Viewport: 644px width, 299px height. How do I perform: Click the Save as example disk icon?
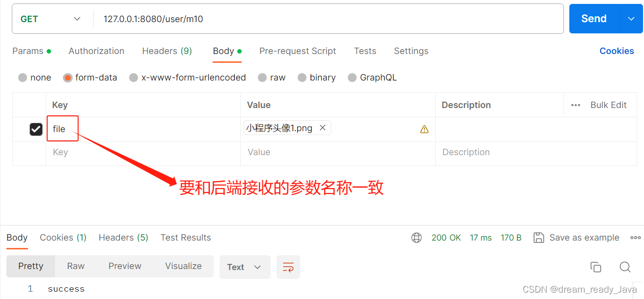[539, 238]
